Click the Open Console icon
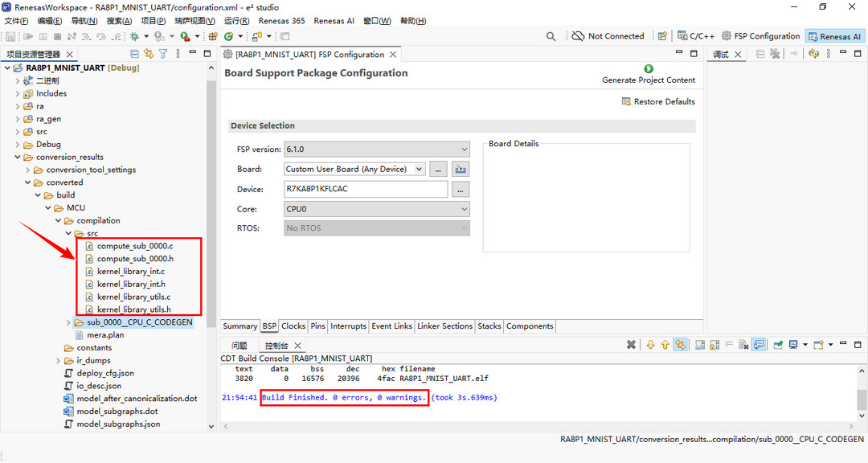The image size is (868, 463). point(819,345)
